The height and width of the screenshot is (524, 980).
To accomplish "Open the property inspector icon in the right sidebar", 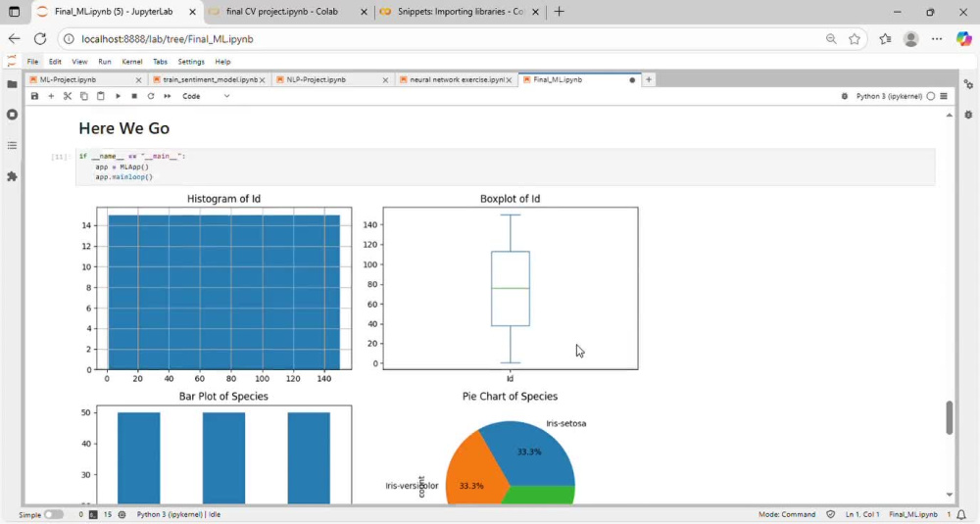I will [968, 84].
